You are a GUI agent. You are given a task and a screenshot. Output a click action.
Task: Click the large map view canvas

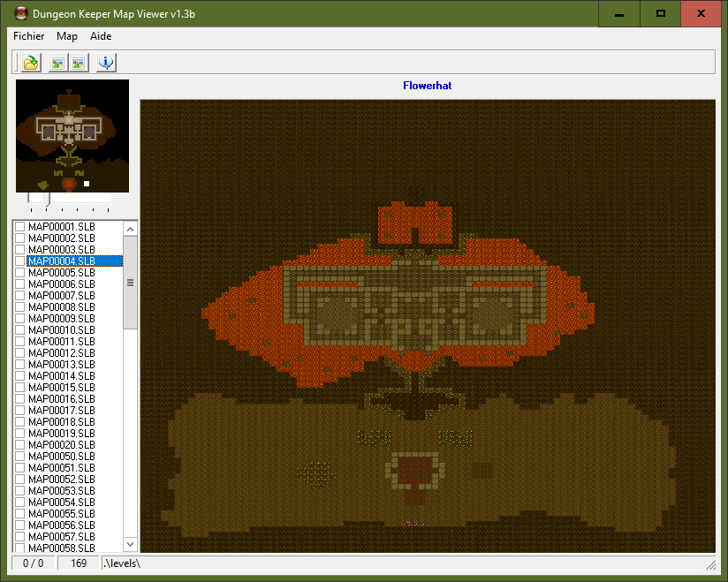click(x=428, y=326)
